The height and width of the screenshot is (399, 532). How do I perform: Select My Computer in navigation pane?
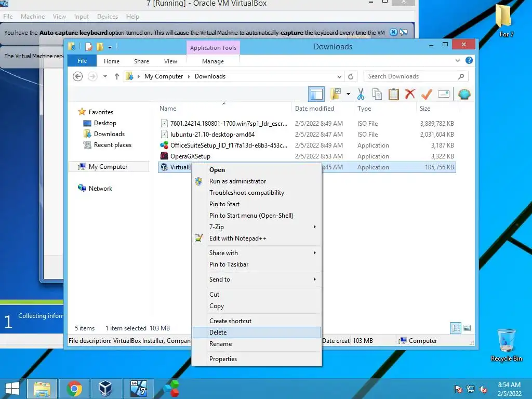coord(108,167)
